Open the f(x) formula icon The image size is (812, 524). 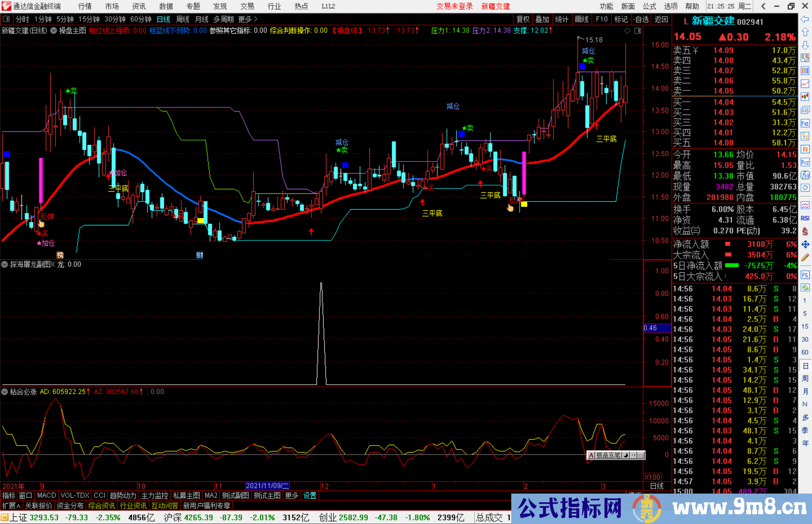[x=805, y=175]
